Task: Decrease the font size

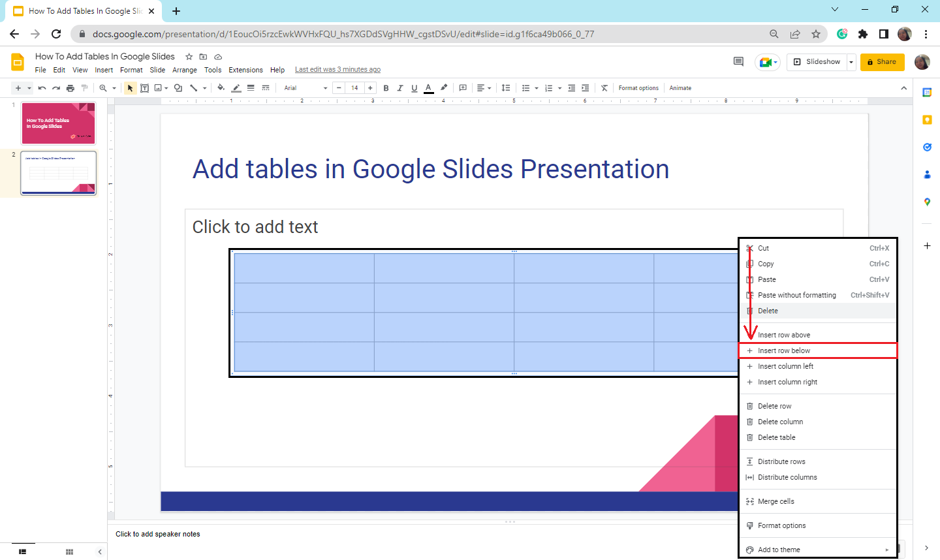Action: [339, 88]
